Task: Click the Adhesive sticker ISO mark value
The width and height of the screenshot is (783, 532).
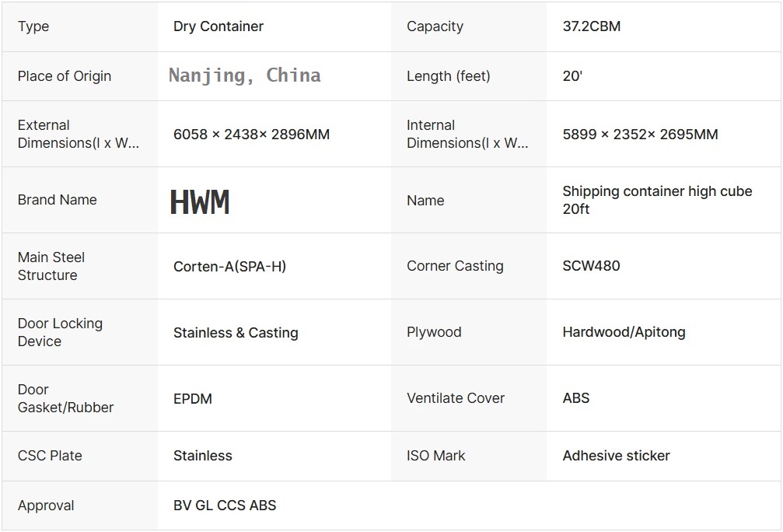Action: click(616, 456)
